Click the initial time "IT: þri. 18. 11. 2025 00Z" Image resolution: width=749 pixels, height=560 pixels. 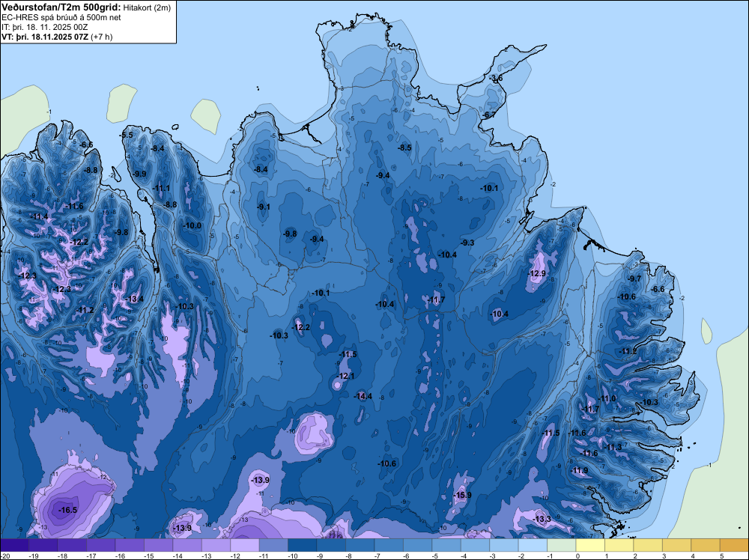[x=45, y=27]
